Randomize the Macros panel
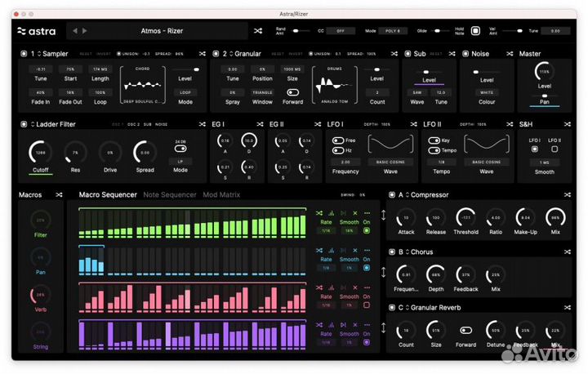 pos(59,194)
